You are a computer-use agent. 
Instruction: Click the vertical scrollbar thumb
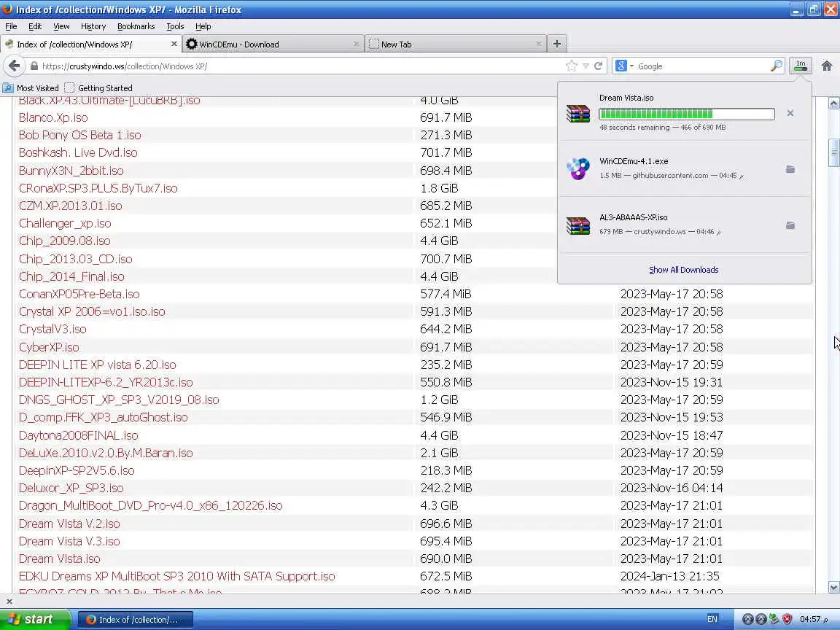coord(833,153)
